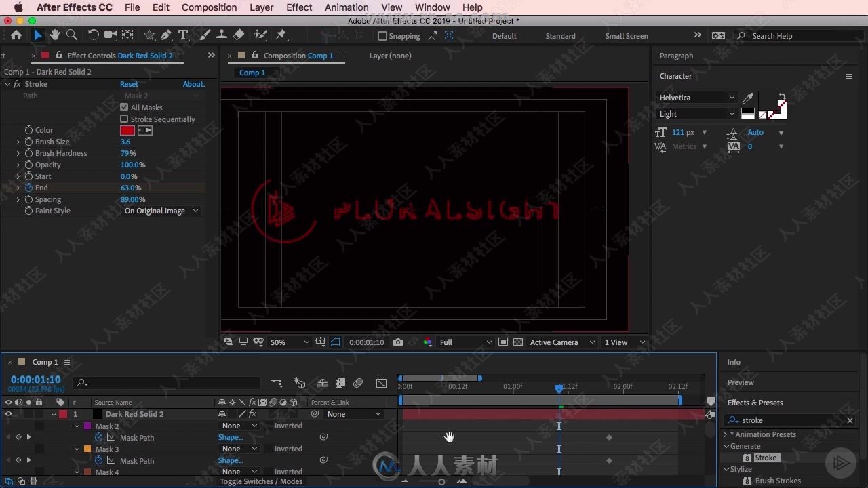868x488 pixels.
Task: Open the Full resolution dropdown
Action: 465,342
